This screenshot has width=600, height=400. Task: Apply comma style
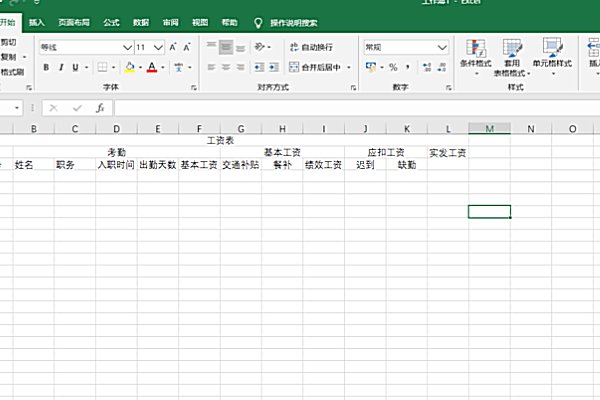tap(408, 67)
